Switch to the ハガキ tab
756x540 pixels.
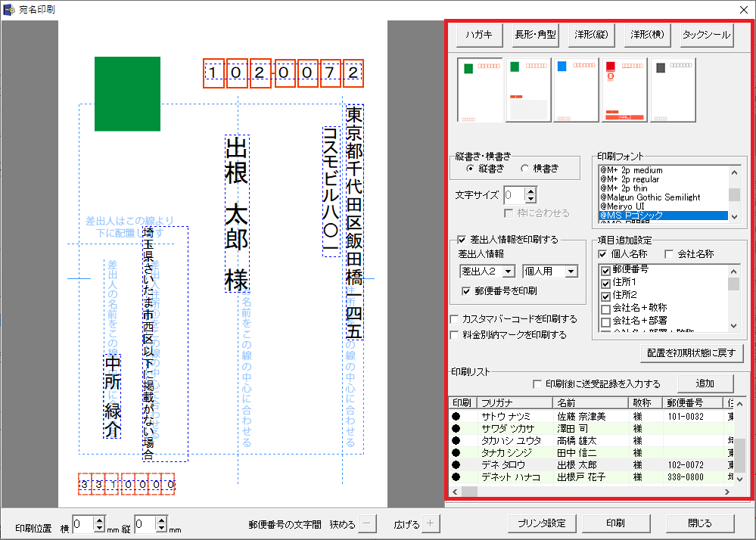479,35
